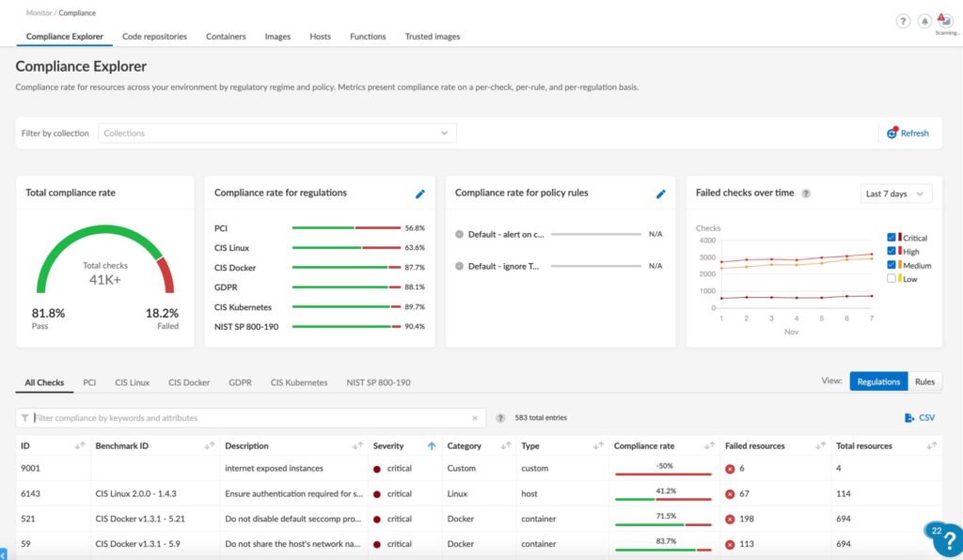Focus the filter compliance by keywords field

[249, 418]
